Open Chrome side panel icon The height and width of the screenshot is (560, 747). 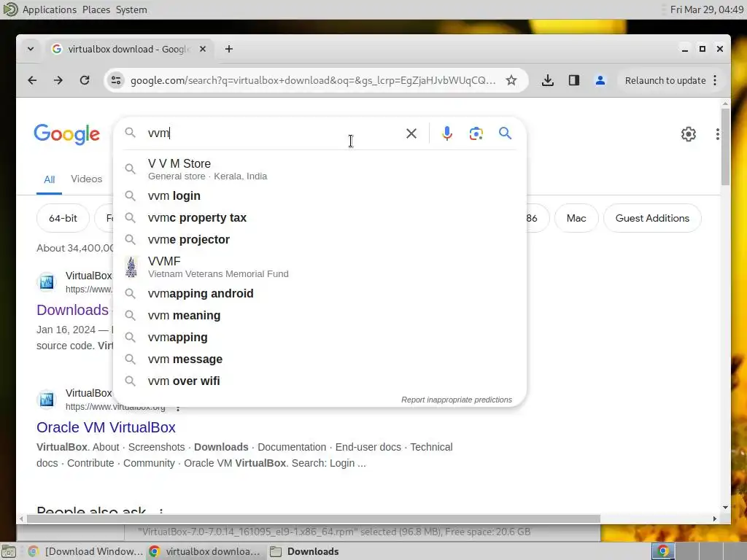[x=573, y=80]
